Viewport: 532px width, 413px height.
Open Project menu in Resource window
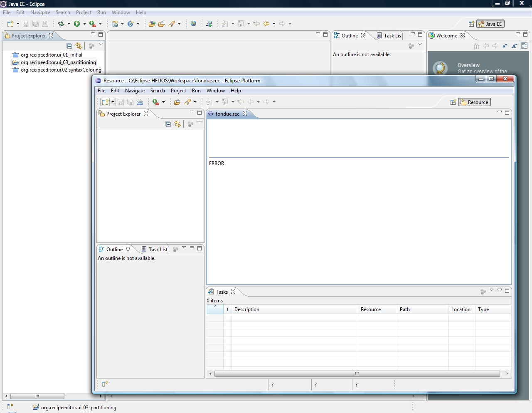178,91
